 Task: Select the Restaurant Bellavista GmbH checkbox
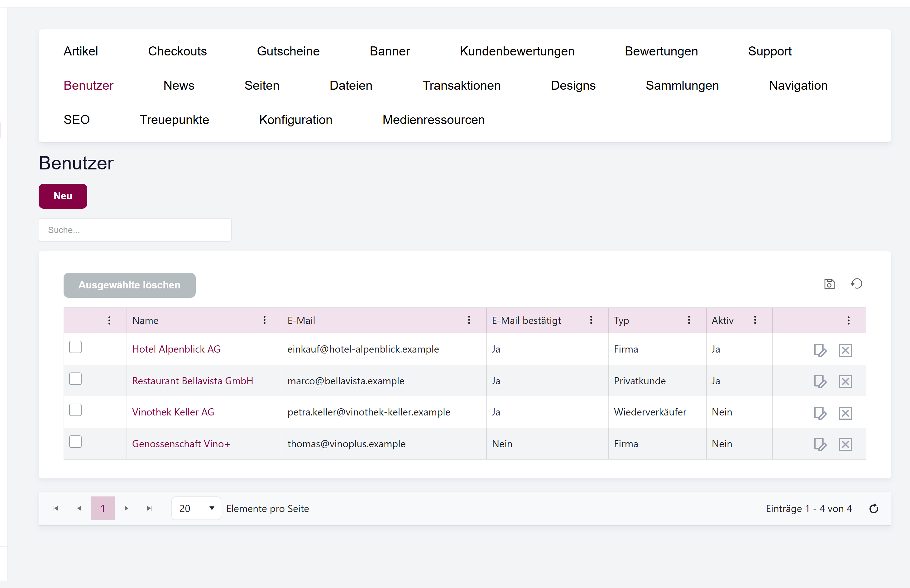pos(75,379)
